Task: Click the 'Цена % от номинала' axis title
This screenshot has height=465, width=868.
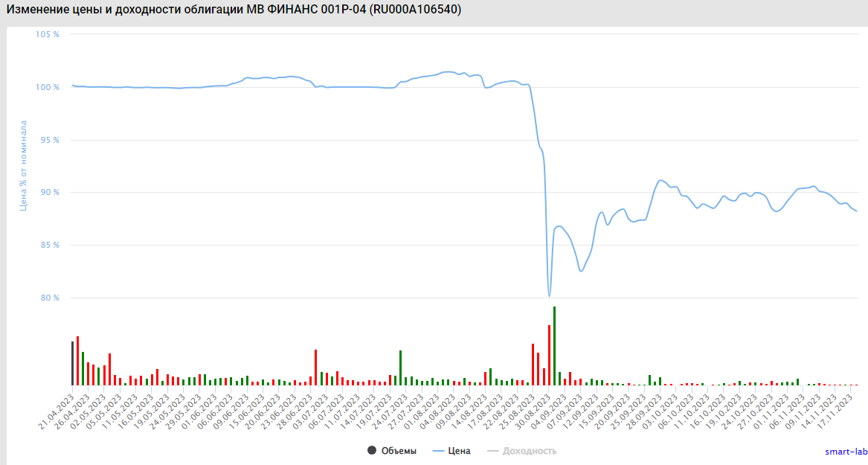Action: (23, 165)
